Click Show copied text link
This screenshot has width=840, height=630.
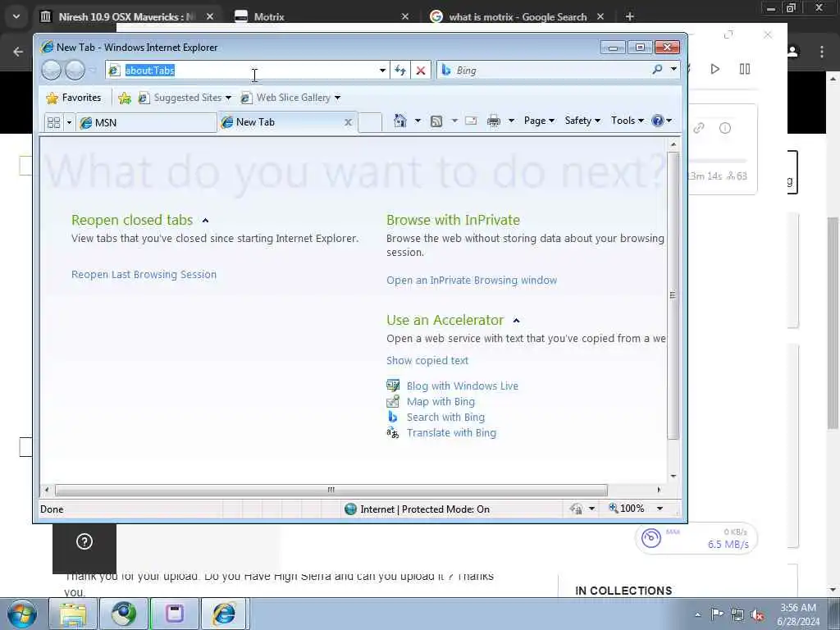click(427, 361)
